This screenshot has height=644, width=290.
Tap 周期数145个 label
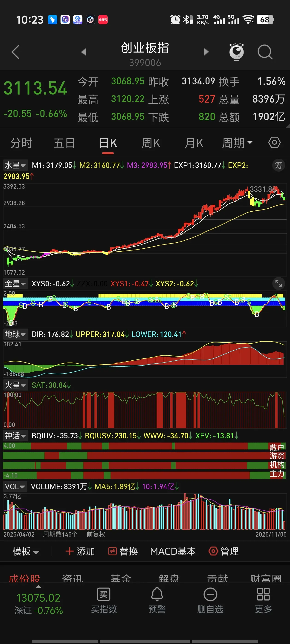(x=60, y=534)
